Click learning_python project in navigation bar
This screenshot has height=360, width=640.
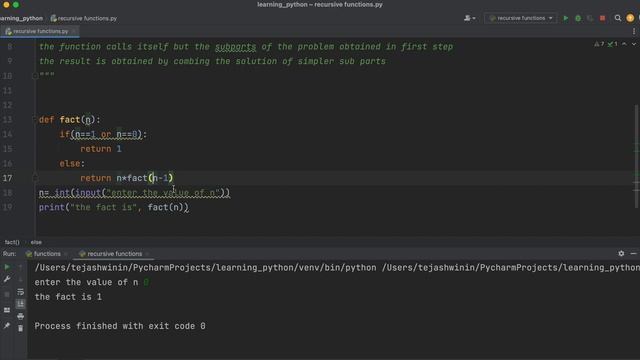coord(21,18)
